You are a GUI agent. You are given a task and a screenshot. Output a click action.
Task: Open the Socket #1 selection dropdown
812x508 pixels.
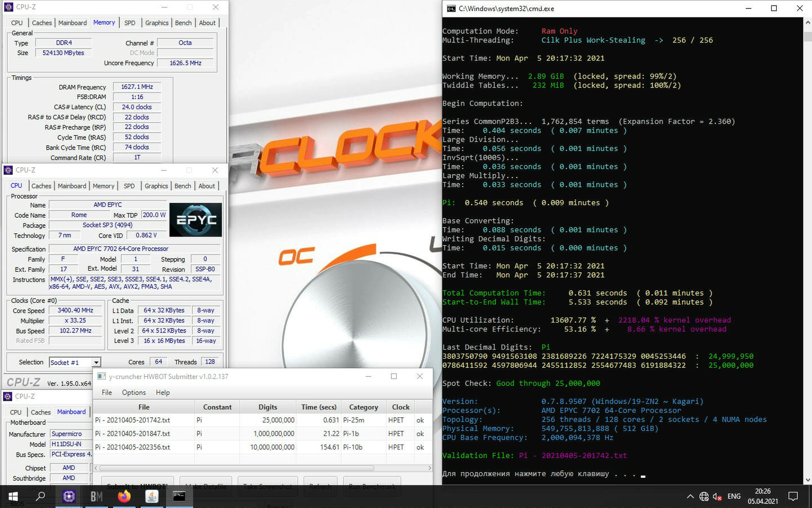tap(75, 362)
